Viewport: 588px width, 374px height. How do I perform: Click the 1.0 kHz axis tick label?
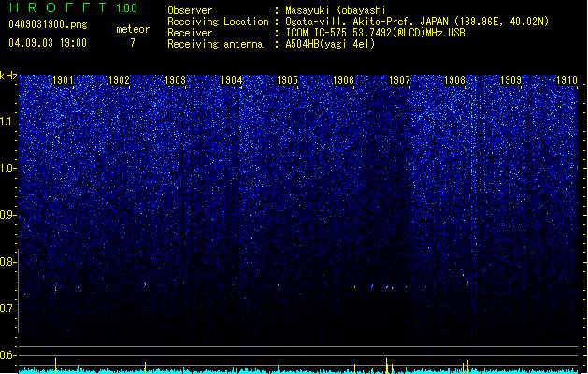[7, 168]
